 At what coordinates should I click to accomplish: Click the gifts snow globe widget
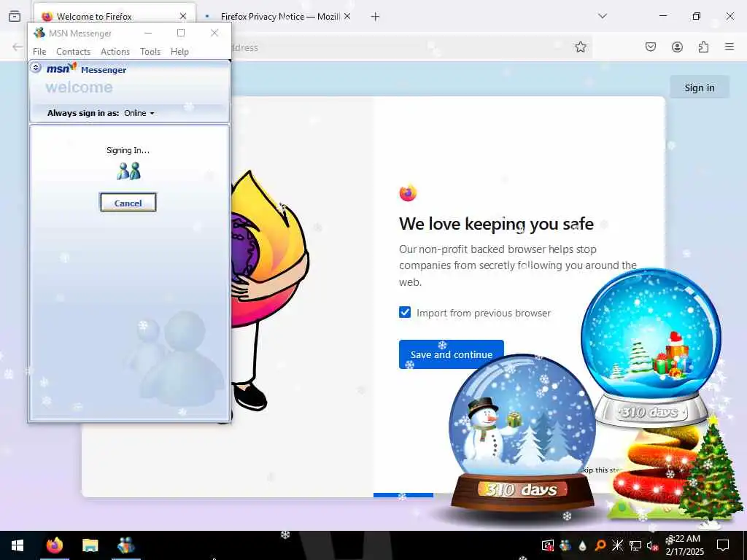tap(651, 348)
